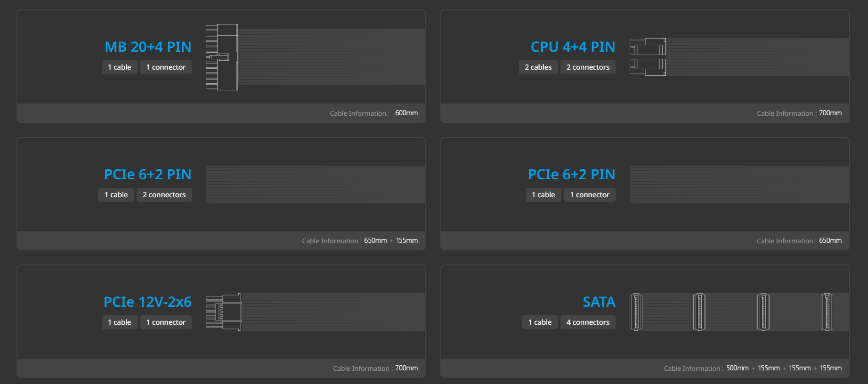Click the third SATA connector illustration
The width and height of the screenshot is (868, 384).
click(x=763, y=312)
